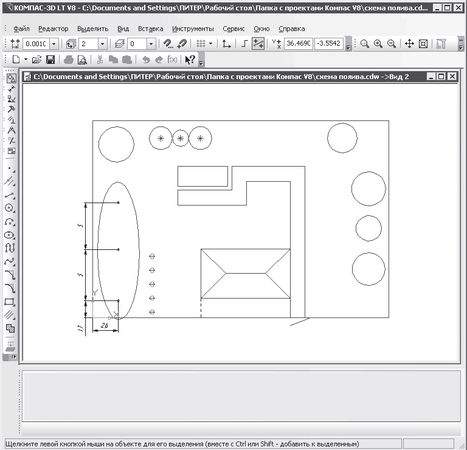Click the cursor step field showing 0.001

(36, 44)
